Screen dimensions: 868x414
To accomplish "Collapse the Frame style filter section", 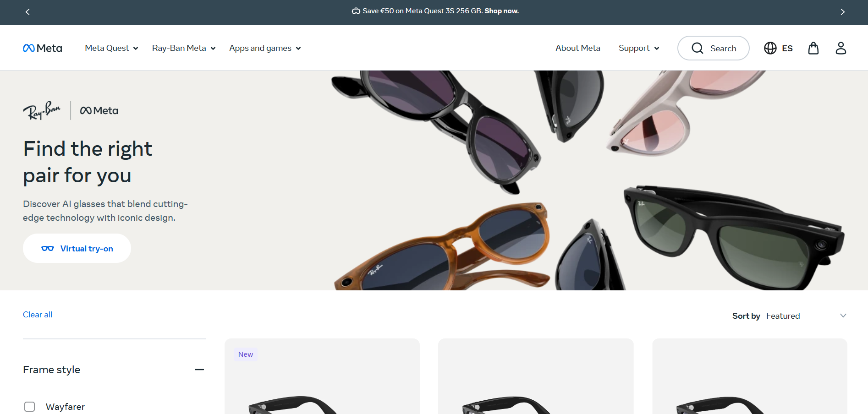I will [199, 370].
